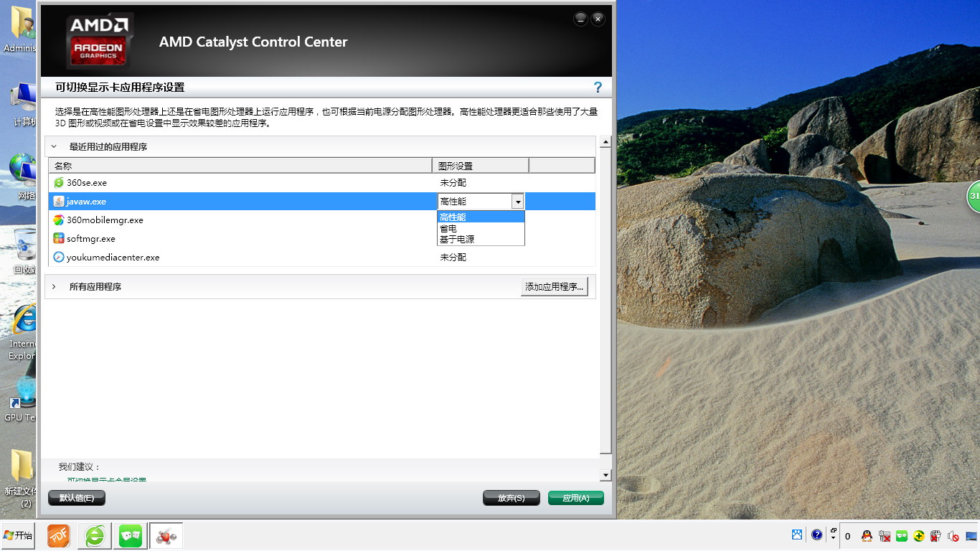The width and height of the screenshot is (980, 551).
Task: Open the orange PDF app in taskbar
Action: coord(58,535)
